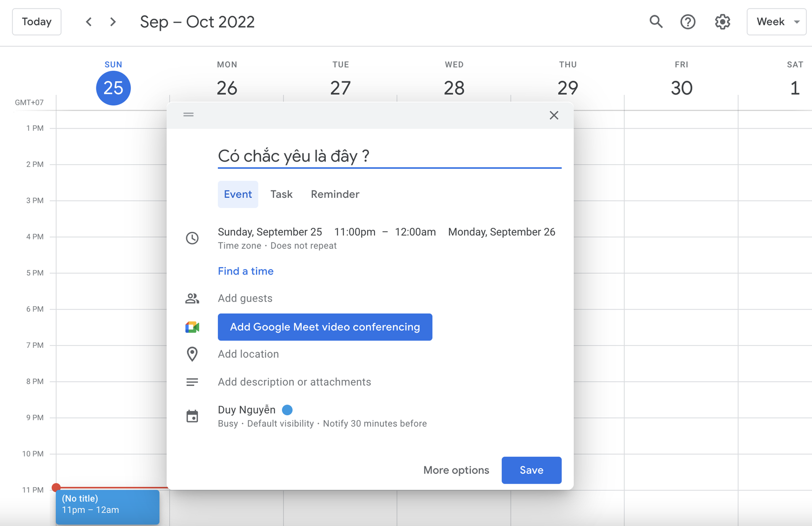Switch to the Task tab
812x526 pixels.
point(281,194)
